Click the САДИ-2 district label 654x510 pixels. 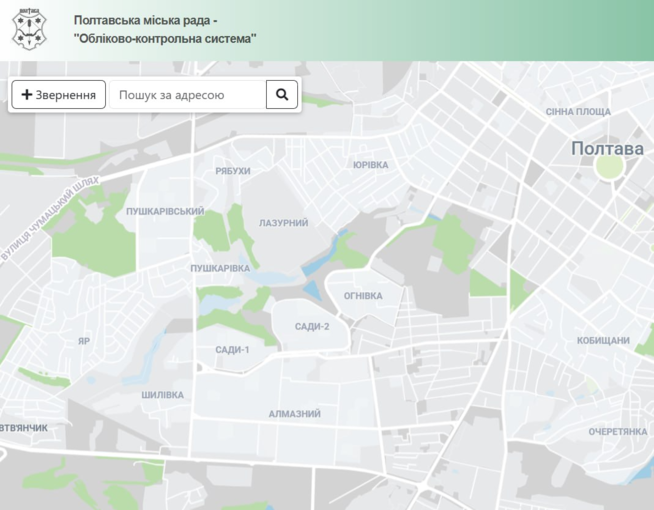pyautogui.click(x=312, y=327)
